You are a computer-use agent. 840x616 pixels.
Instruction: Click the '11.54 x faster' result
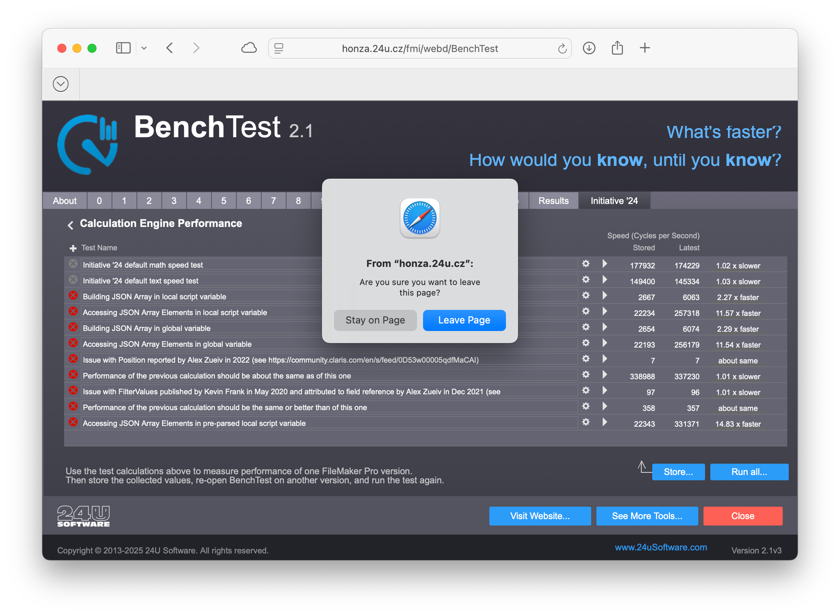(x=738, y=345)
